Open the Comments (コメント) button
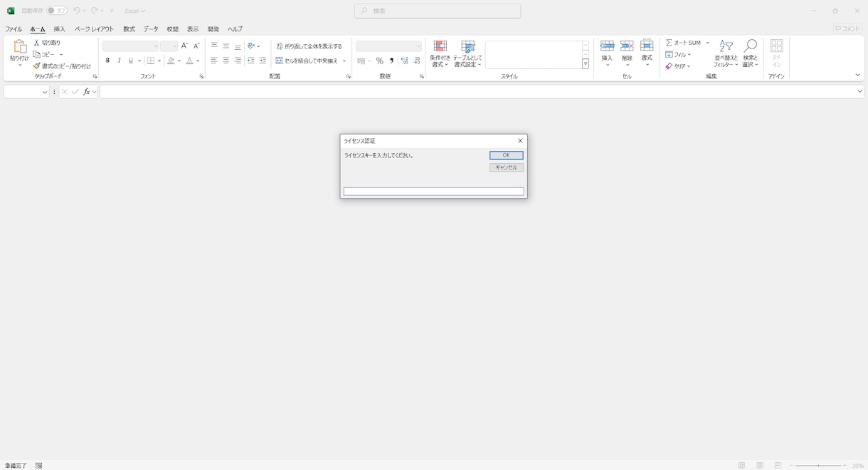This screenshot has width=868, height=470. (848, 28)
